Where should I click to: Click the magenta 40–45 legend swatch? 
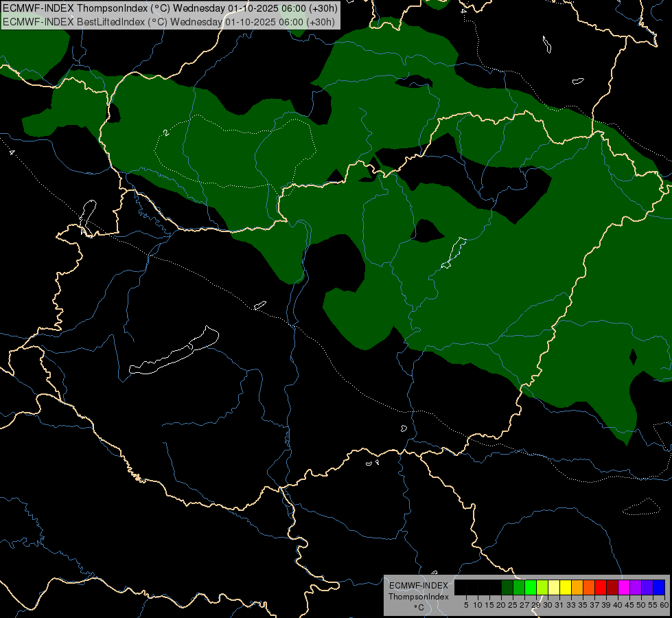coord(624,587)
